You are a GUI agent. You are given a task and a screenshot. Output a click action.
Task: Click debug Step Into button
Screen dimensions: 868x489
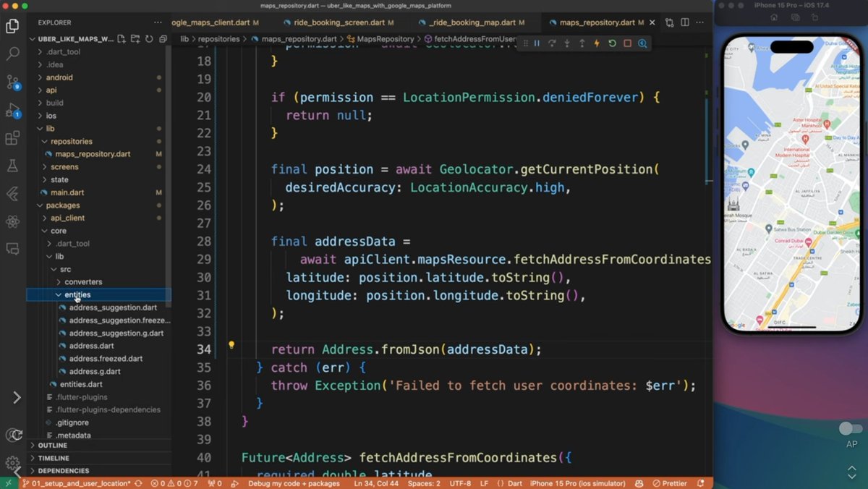point(567,43)
